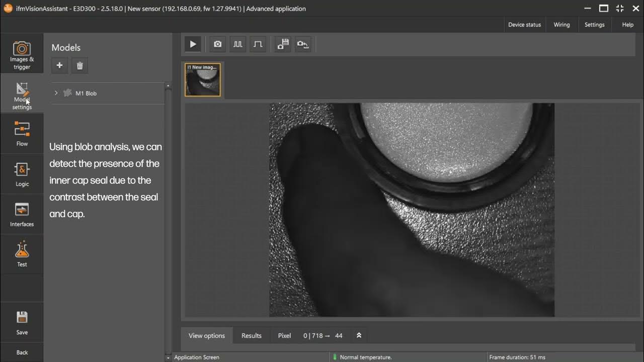The width and height of the screenshot is (644, 362).
Task: Expand the M1 Blob model tree item
Action: [56, 93]
